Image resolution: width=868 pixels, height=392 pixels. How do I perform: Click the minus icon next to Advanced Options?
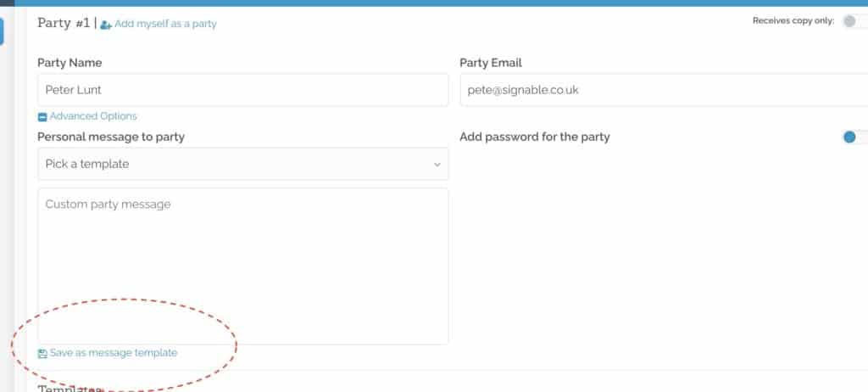42,117
